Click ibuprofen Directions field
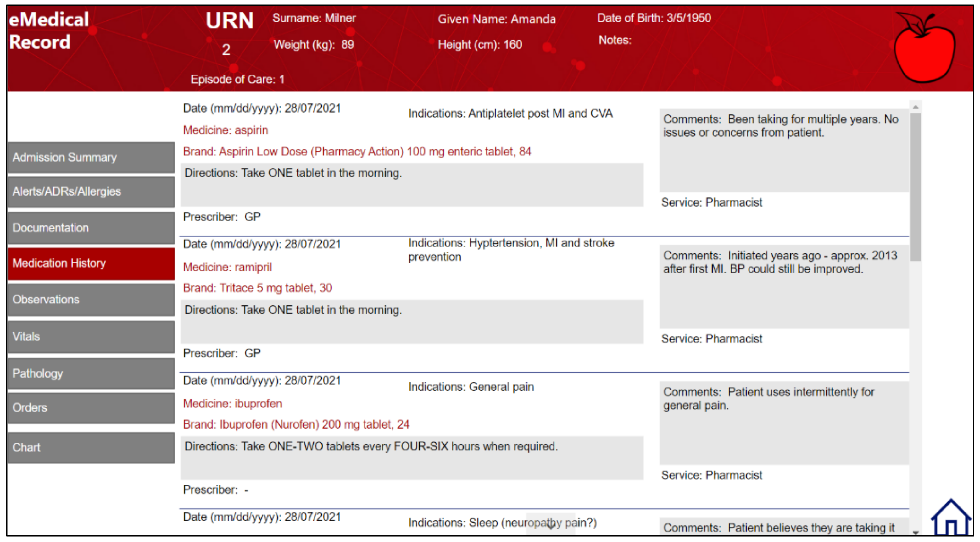 coord(412,457)
